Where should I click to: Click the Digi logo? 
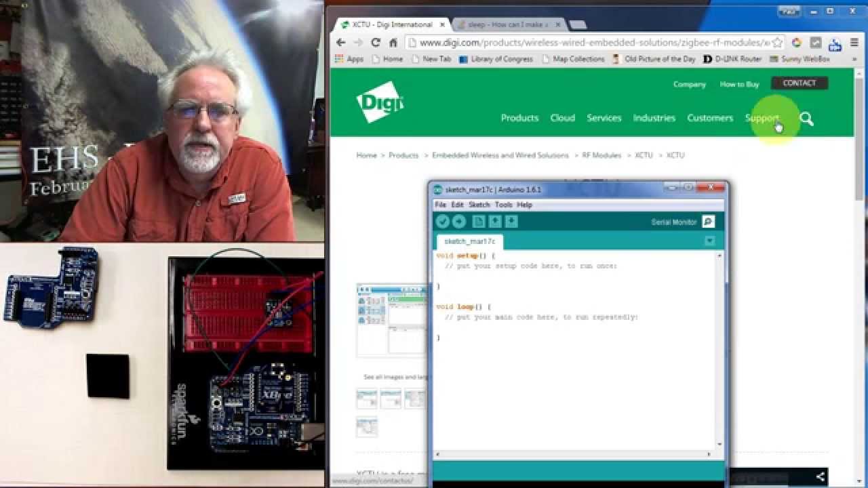(380, 102)
